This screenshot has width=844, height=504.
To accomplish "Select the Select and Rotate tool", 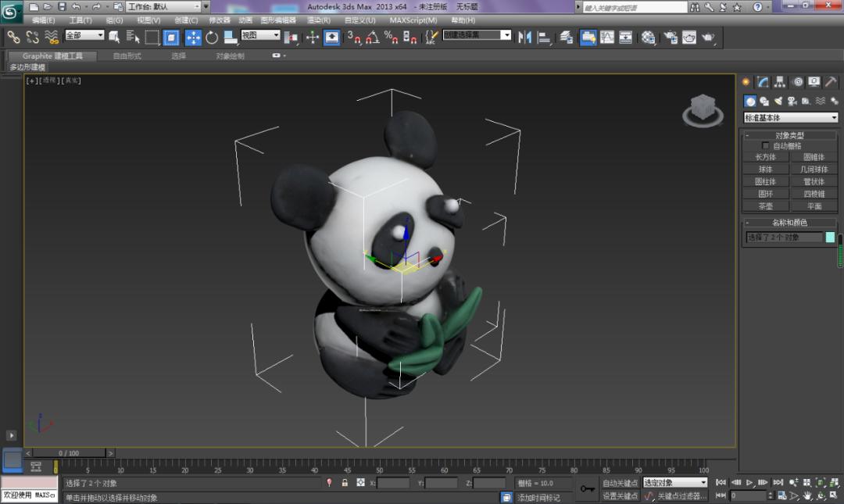I will click(213, 37).
